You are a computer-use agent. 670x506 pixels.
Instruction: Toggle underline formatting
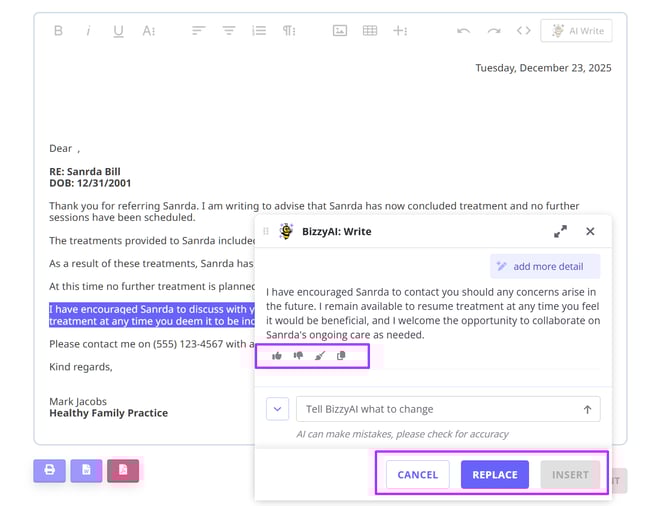point(118,31)
